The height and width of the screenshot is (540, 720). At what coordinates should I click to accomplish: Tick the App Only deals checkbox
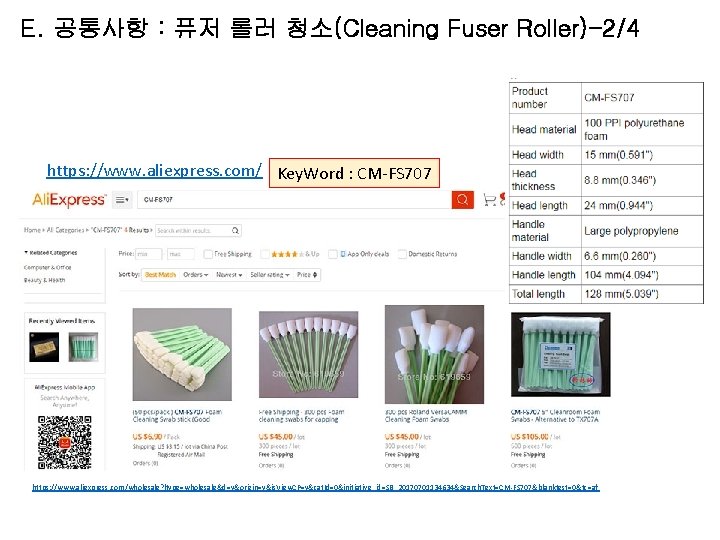click(333, 254)
